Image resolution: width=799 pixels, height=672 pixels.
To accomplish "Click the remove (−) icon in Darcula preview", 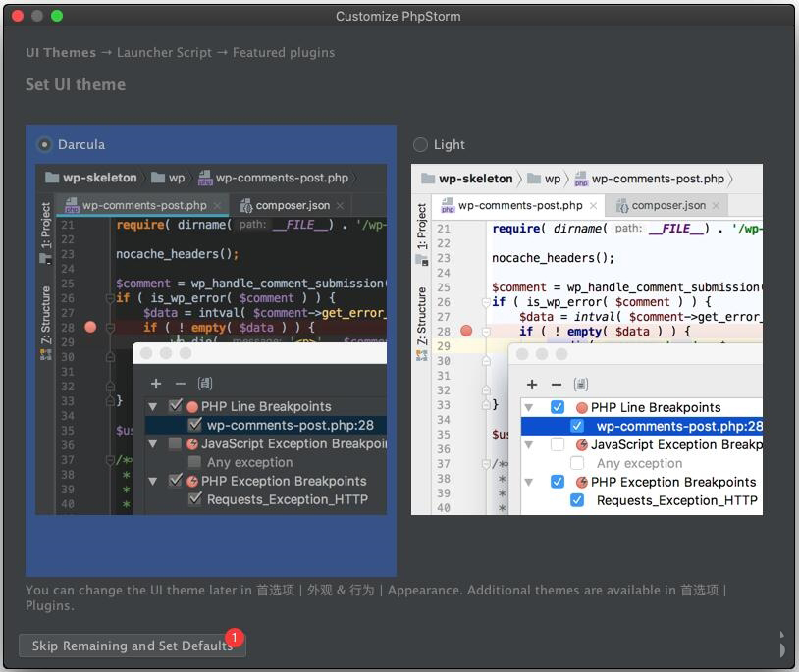I will pos(181,384).
